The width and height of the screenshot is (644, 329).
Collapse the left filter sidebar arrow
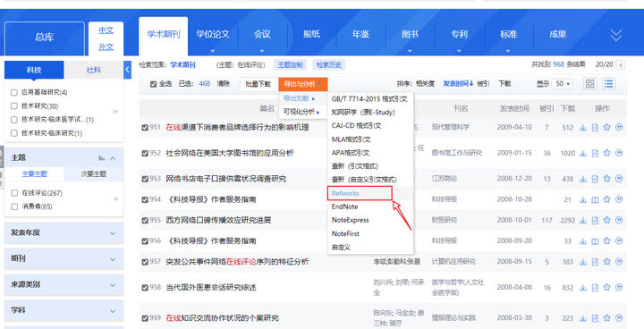pos(127,70)
